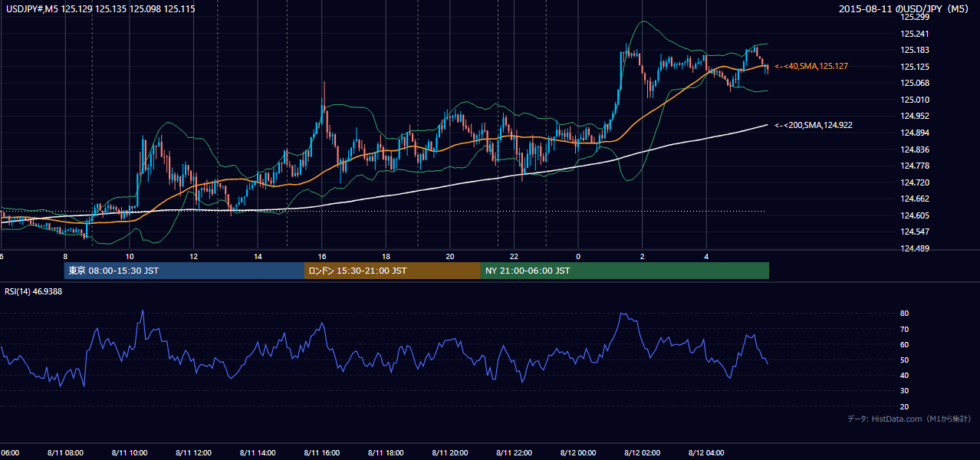
Task: Select the 東京 08:00-15:30 JST session bar
Action: (185, 271)
